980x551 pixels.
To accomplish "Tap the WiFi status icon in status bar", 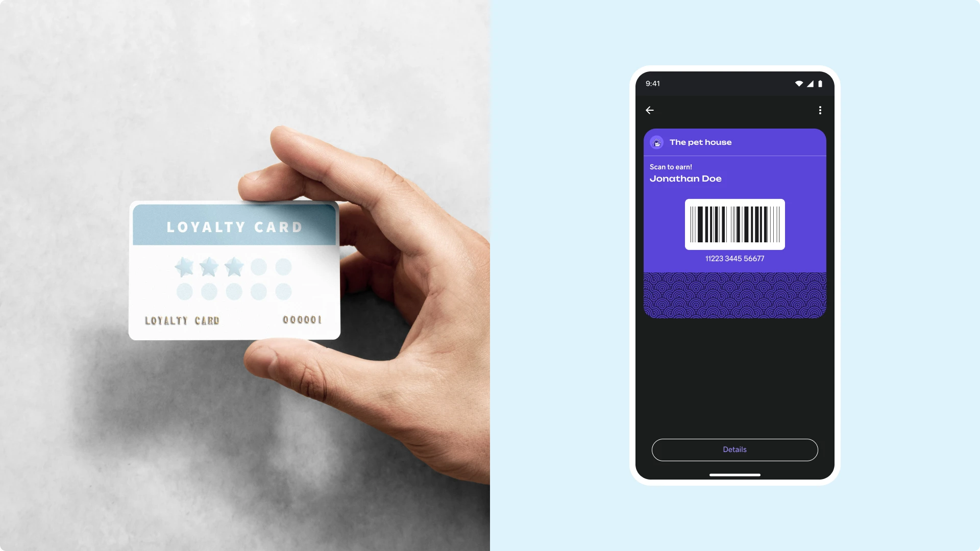I will coord(800,84).
